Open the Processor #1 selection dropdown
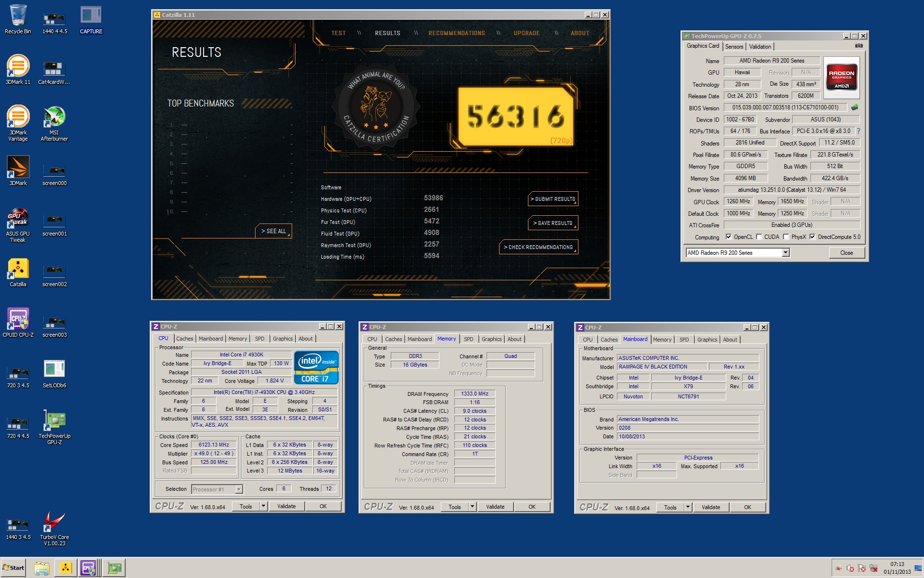924x578 pixels. pos(239,489)
